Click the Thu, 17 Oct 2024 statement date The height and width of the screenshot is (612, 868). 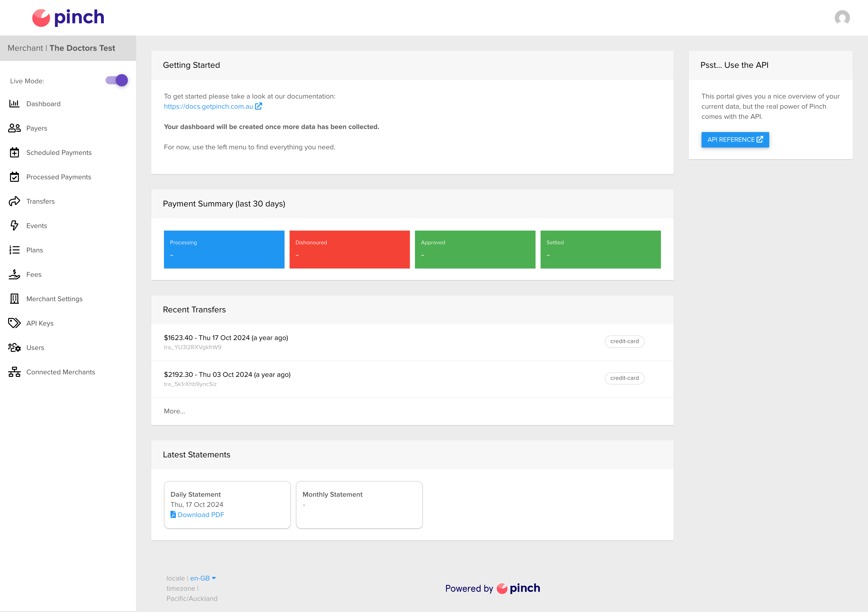pyautogui.click(x=197, y=505)
